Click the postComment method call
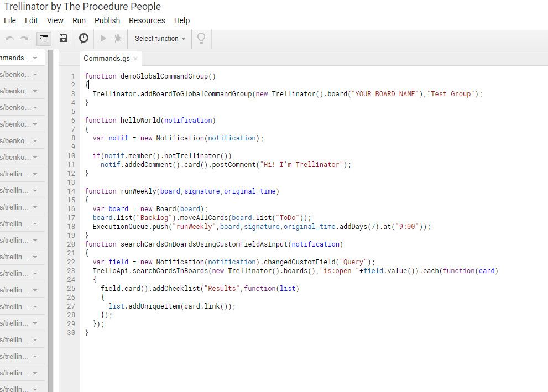Viewport: 548px width, 392px height. pyautogui.click(x=234, y=165)
